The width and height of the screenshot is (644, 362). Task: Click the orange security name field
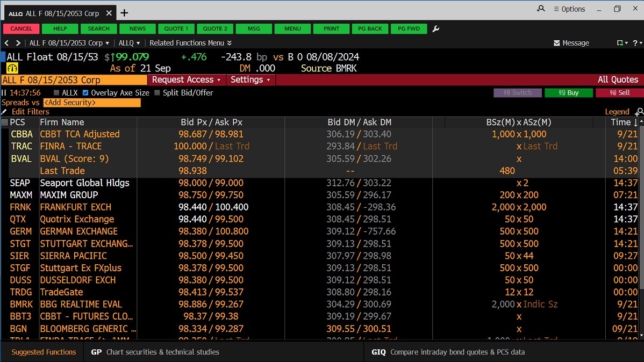pyautogui.click(x=74, y=79)
